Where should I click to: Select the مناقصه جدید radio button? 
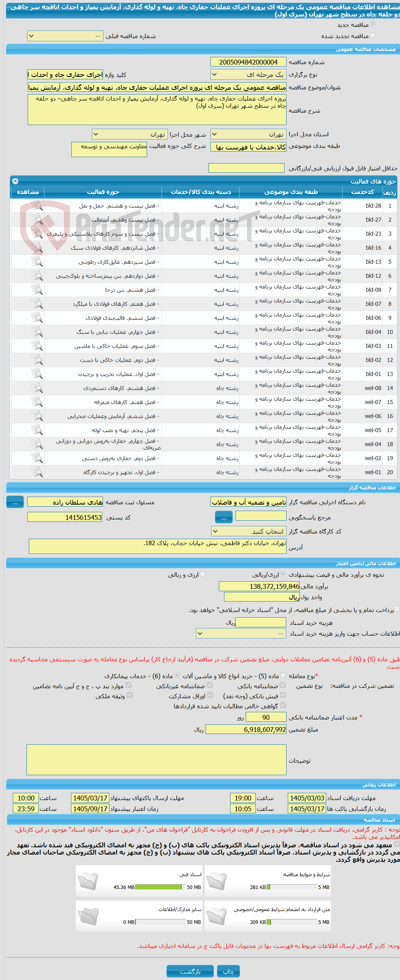point(373,24)
